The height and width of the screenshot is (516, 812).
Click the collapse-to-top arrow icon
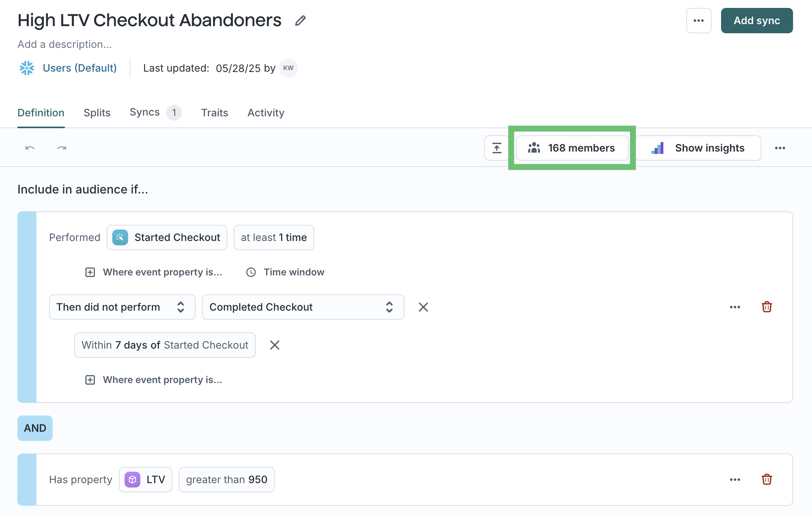(x=497, y=148)
